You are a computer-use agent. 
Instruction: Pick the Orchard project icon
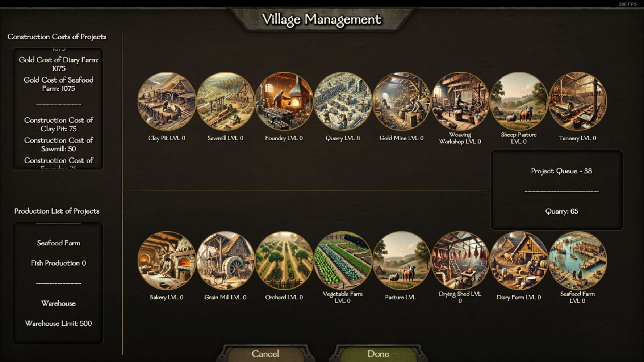click(284, 261)
